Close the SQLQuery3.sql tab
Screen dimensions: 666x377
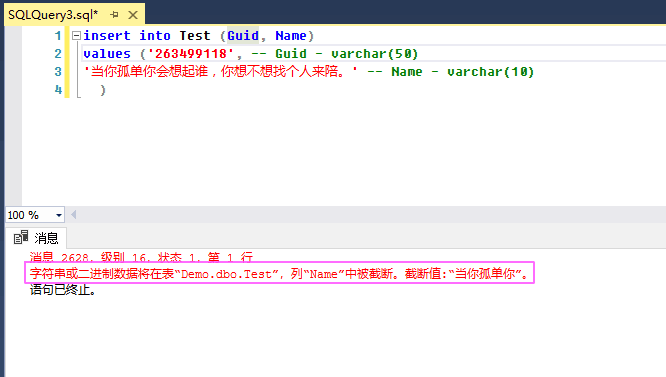click(133, 15)
